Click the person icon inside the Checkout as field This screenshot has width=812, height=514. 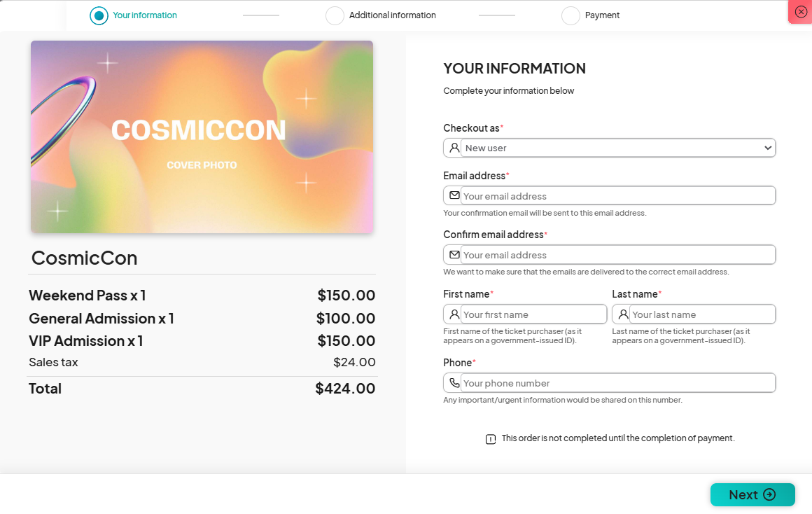click(x=454, y=148)
